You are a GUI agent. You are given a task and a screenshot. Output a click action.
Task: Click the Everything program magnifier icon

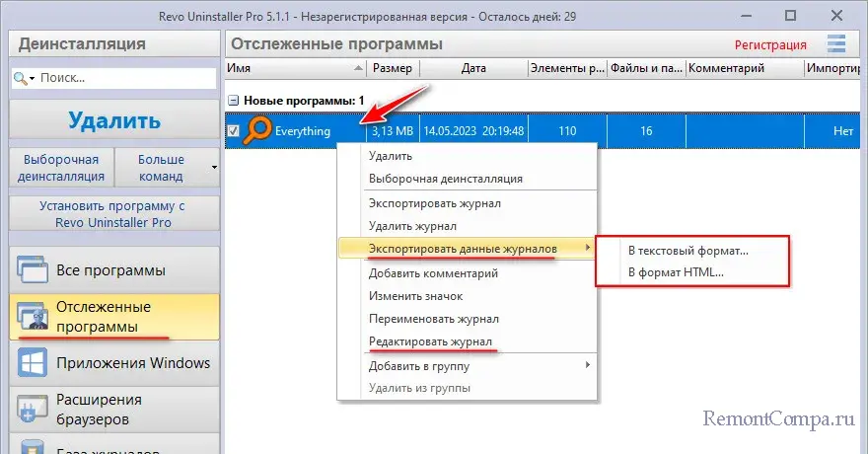[257, 130]
